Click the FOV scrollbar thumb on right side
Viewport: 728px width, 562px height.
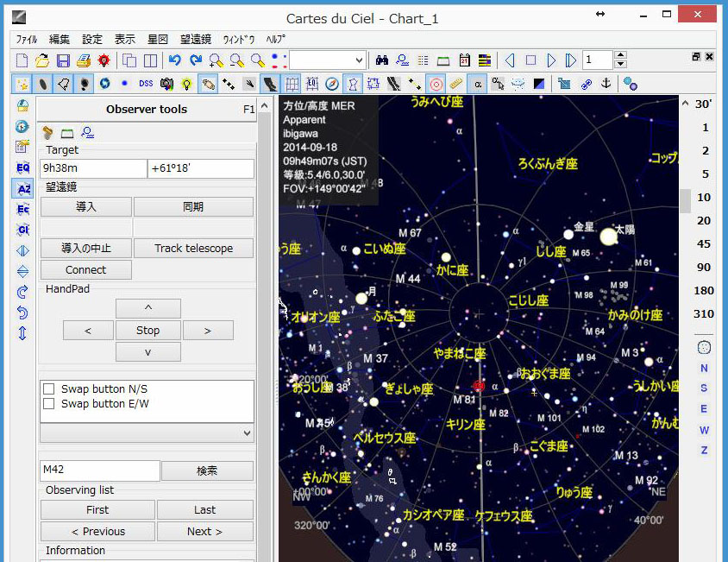point(685,201)
